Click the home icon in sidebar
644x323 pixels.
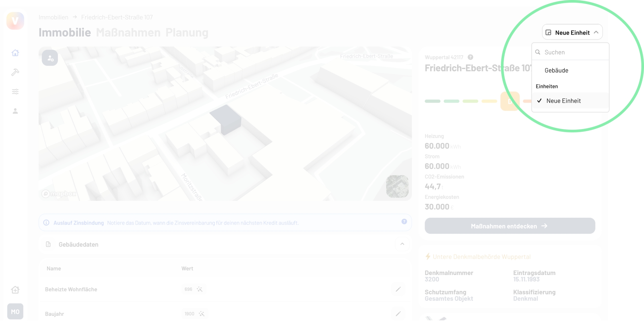coord(15,53)
